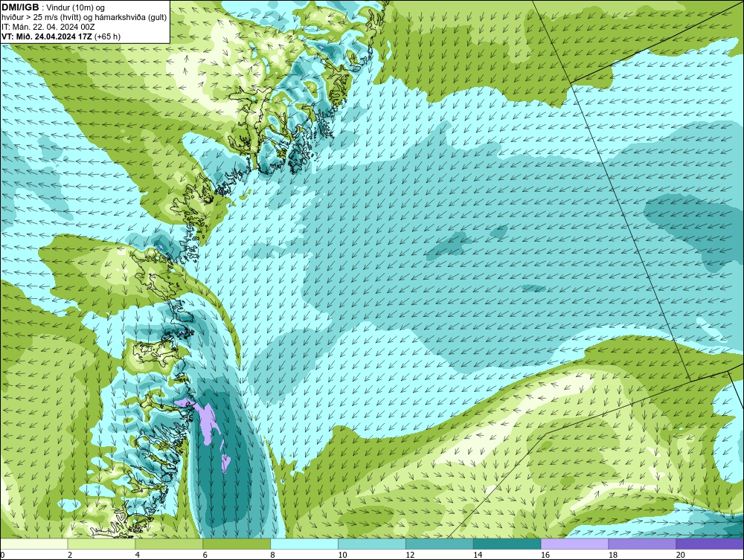Screen dimensions: 744x560
Task: Click the 6-8 m/s olive green swatch
Action: click(237, 544)
